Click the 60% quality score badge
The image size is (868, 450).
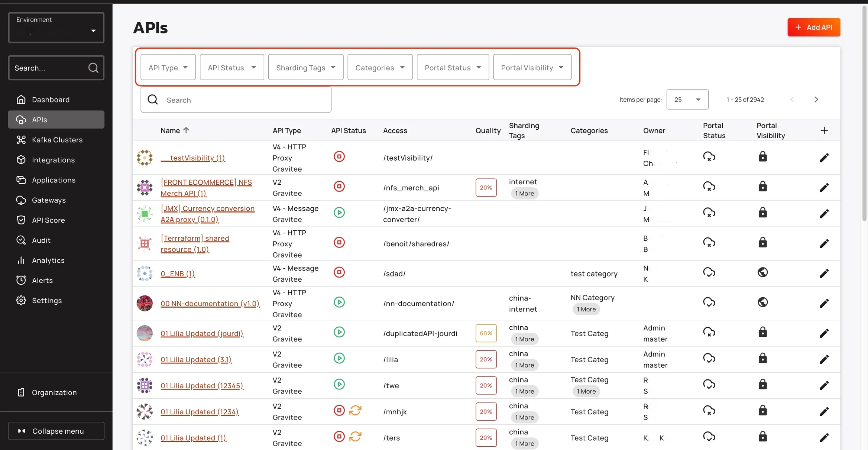tap(486, 333)
